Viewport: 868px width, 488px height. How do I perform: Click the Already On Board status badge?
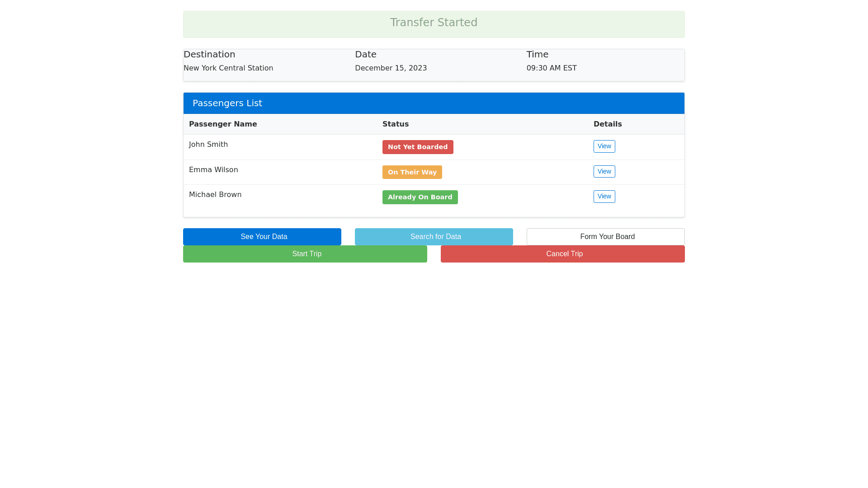click(420, 197)
